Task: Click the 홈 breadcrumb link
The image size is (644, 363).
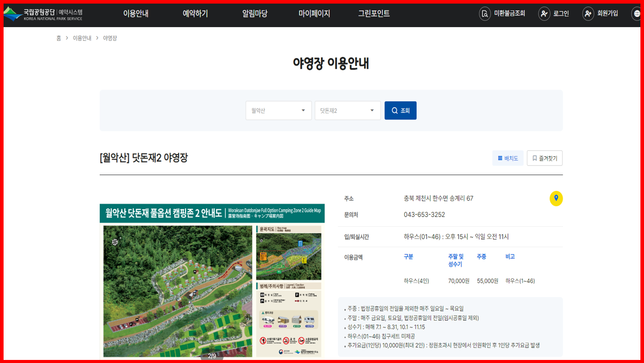Action: pos(59,38)
